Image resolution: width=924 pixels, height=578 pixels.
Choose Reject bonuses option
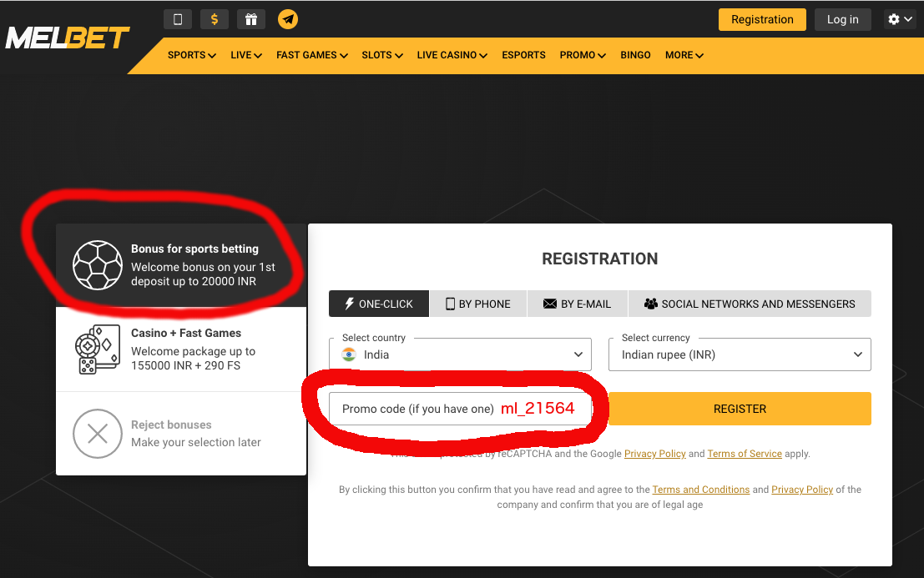tap(181, 434)
